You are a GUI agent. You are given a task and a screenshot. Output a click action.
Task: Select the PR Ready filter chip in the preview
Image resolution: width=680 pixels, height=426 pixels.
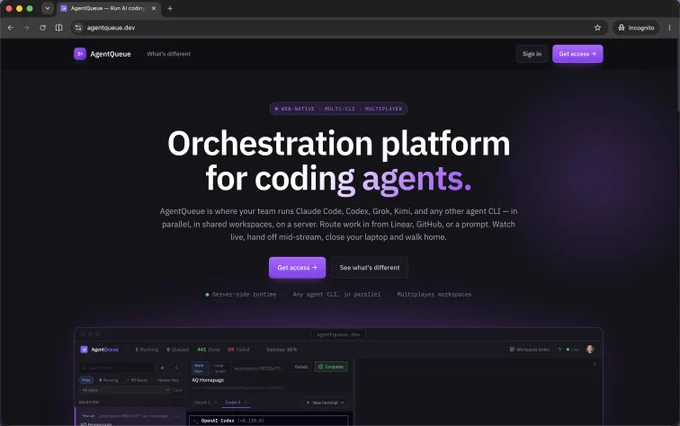137,380
